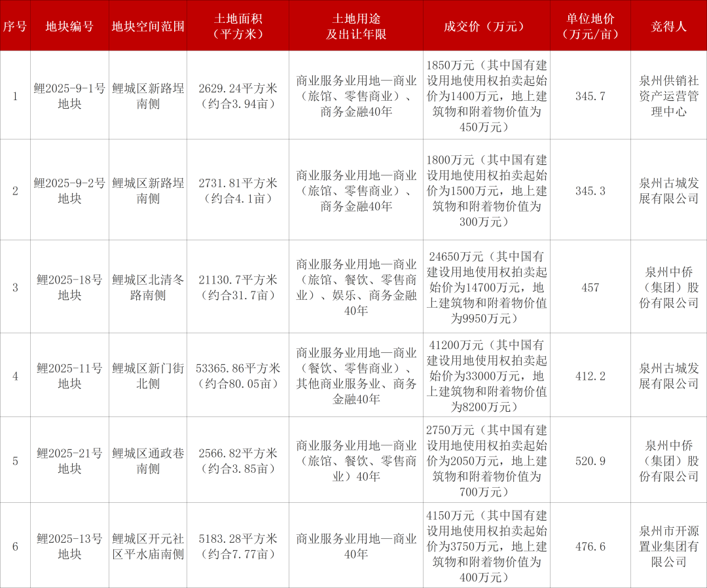Click the 4150万元 transaction price cell

click(x=486, y=545)
